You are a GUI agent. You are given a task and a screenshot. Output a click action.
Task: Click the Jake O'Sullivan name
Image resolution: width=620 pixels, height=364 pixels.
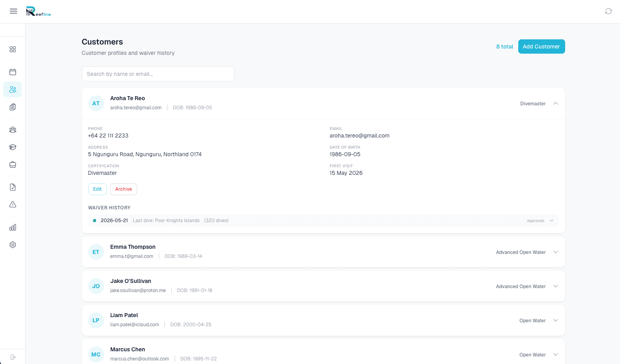131,281
